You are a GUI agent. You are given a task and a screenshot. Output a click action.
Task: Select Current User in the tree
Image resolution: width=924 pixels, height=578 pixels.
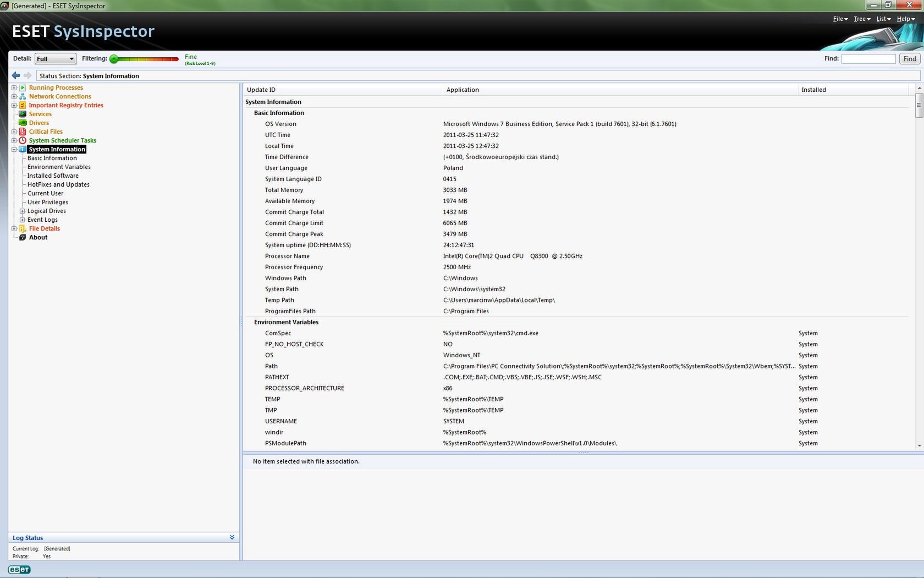tap(45, 193)
